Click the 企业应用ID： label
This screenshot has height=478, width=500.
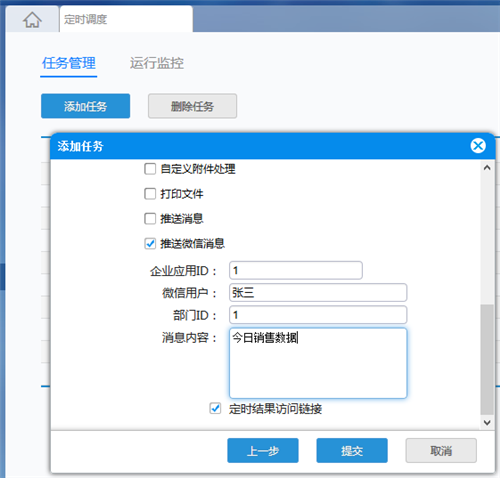184,271
